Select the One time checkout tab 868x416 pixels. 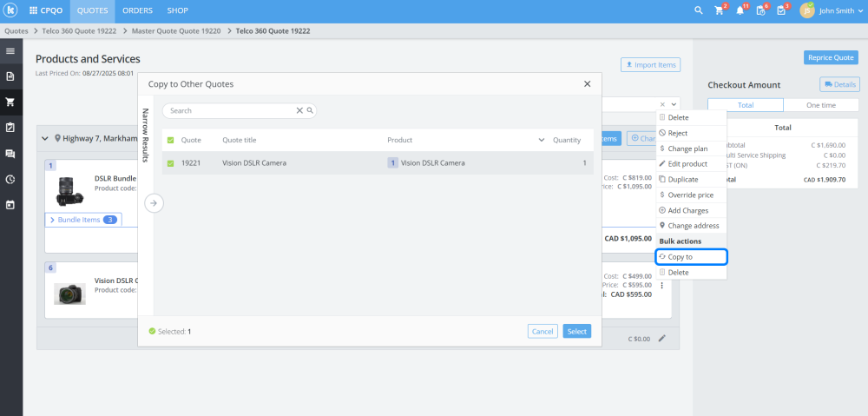pyautogui.click(x=821, y=105)
